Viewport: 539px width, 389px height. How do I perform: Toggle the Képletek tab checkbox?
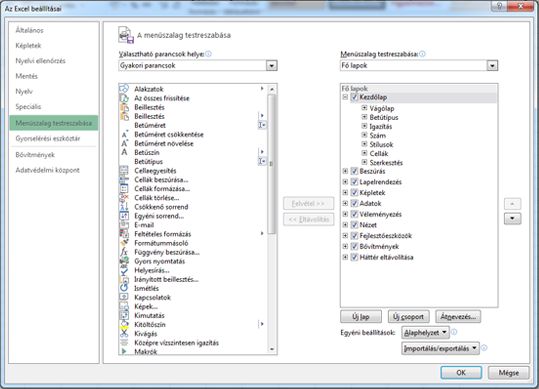click(354, 192)
